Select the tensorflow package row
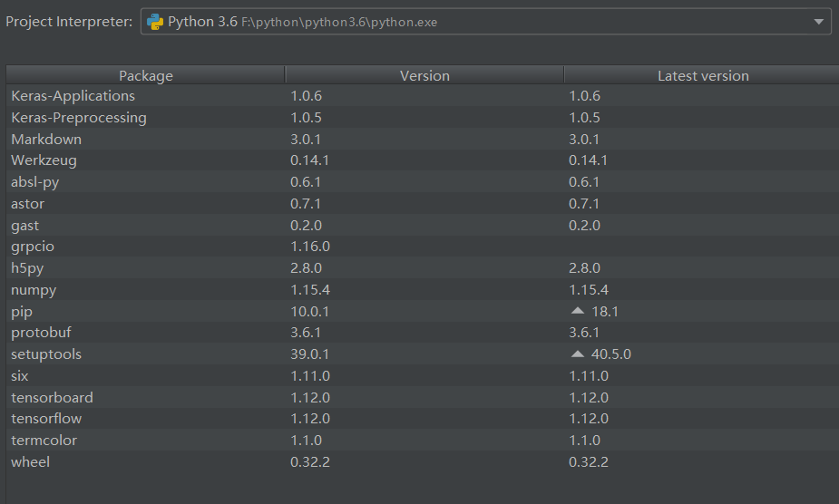The height and width of the screenshot is (504, 839). [423, 419]
